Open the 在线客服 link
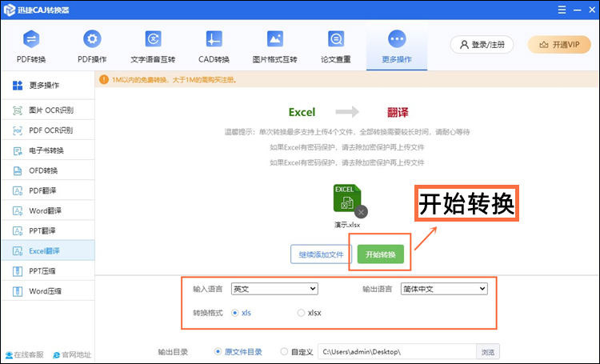Image resolution: width=600 pixels, height=364 pixels. point(25,355)
